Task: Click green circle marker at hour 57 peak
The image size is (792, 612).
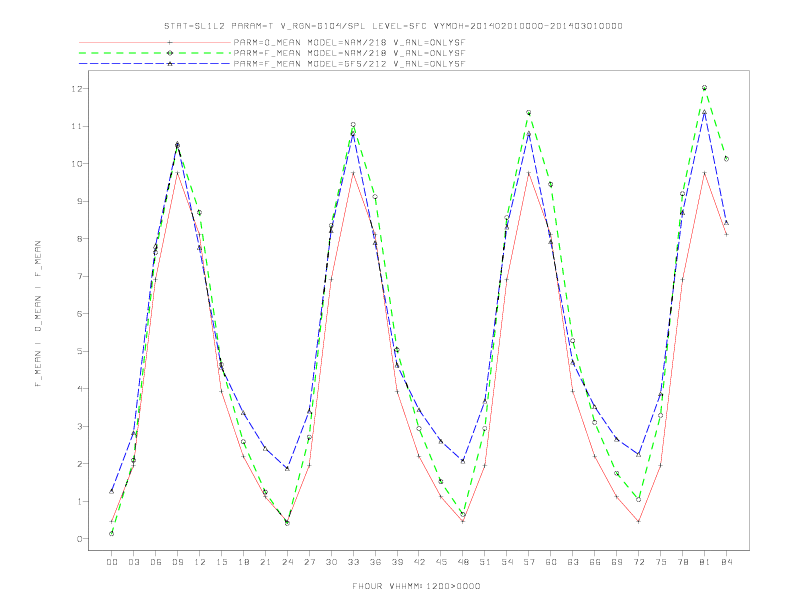Action: coord(529,113)
